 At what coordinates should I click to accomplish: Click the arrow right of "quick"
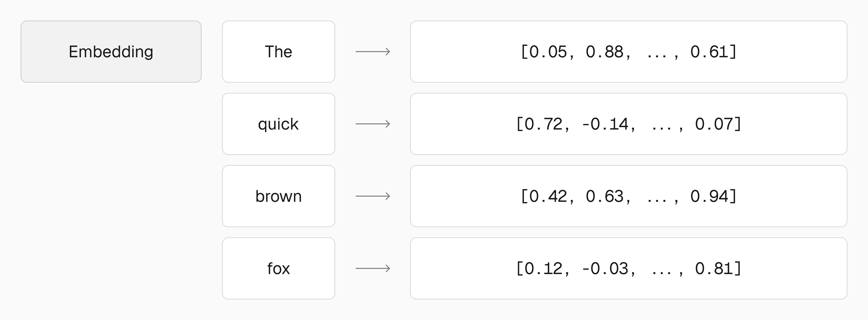(x=373, y=124)
